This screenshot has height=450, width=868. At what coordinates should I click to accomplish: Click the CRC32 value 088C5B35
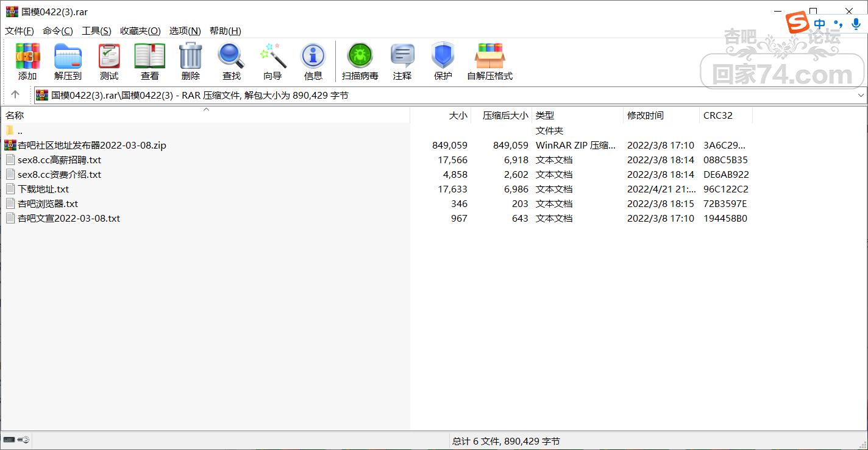click(725, 160)
